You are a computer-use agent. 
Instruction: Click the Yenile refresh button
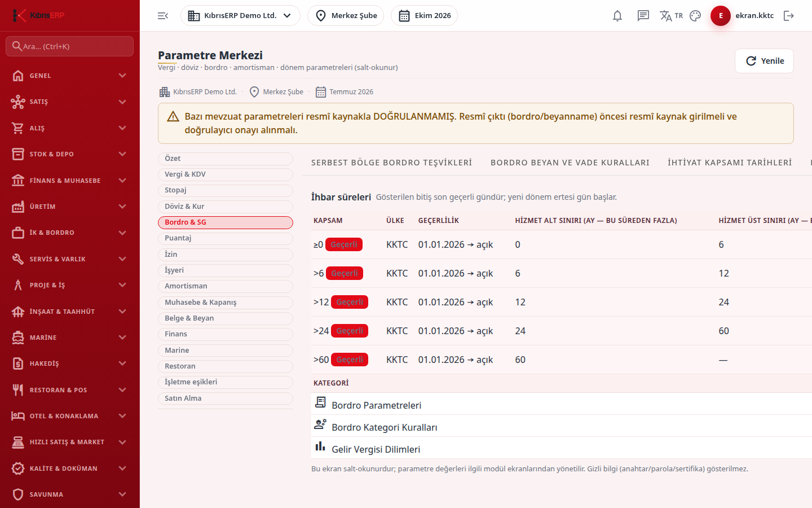tap(764, 61)
